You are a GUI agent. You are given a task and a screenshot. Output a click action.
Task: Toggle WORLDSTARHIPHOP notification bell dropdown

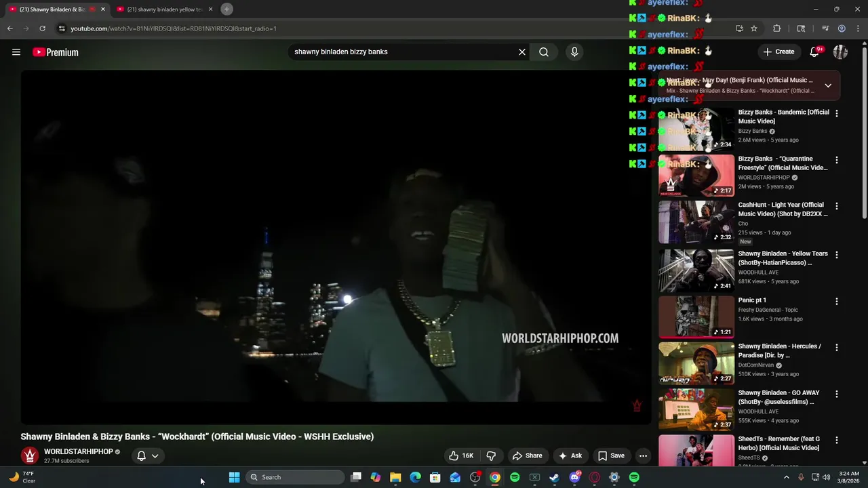click(x=148, y=455)
